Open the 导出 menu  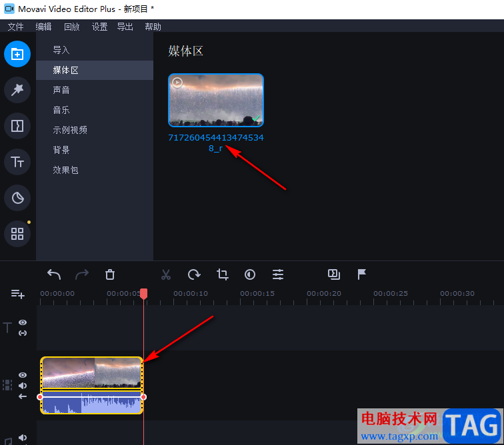125,27
